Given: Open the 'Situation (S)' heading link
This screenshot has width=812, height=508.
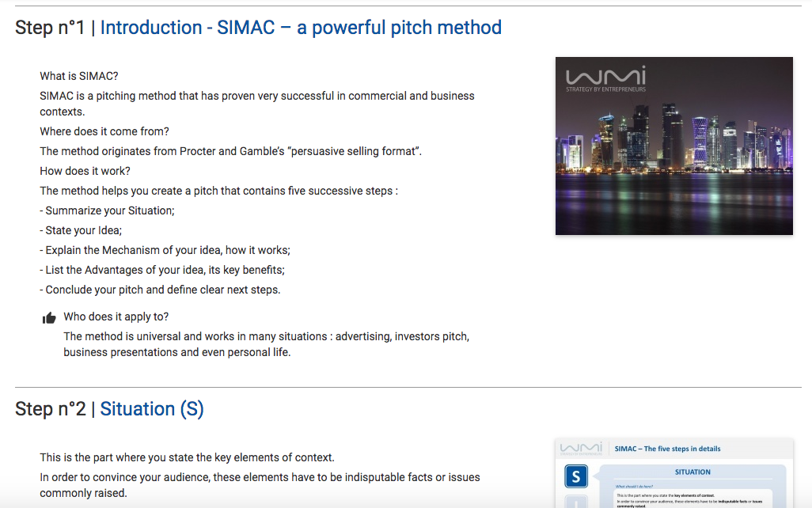Looking at the screenshot, I should coord(152,409).
